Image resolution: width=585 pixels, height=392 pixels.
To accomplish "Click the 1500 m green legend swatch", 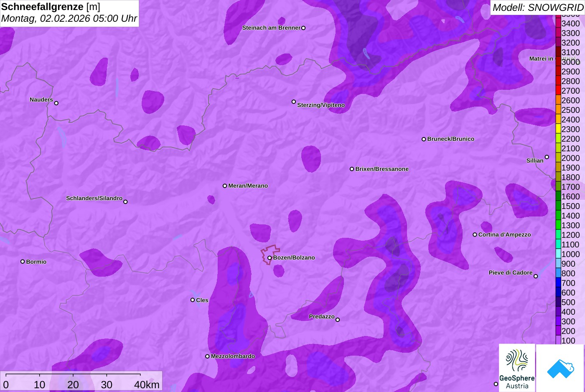I will pos(558,206).
